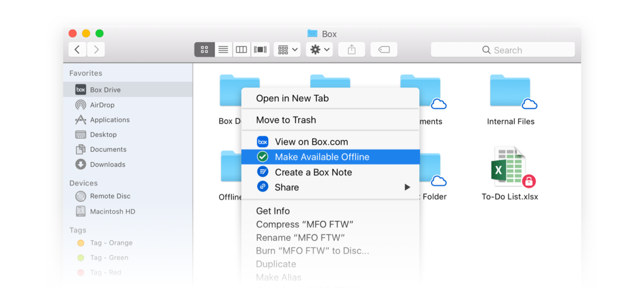Switch to list view
Viewport: 644px width, 297px height.
pos(224,50)
